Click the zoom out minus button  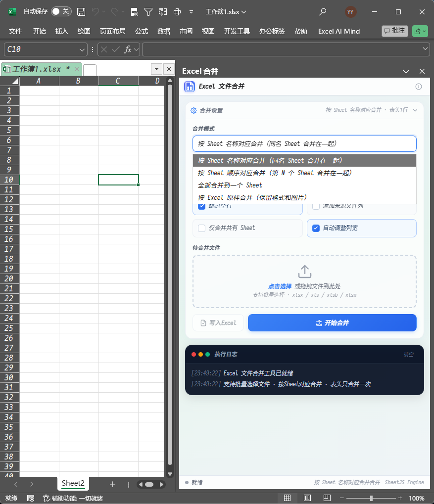coord(341,498)
